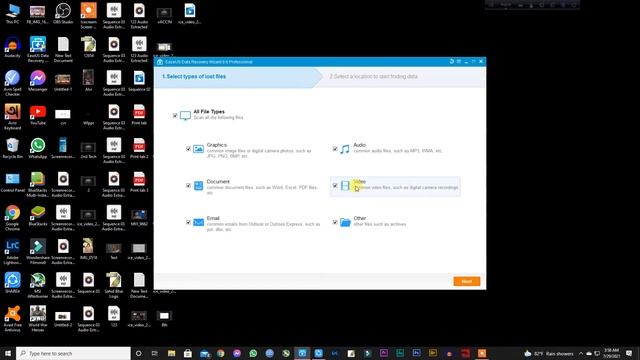Uncheck the Audio file type checkbox
This screenshot has height=360, width=640.
[x=335, y=149]
